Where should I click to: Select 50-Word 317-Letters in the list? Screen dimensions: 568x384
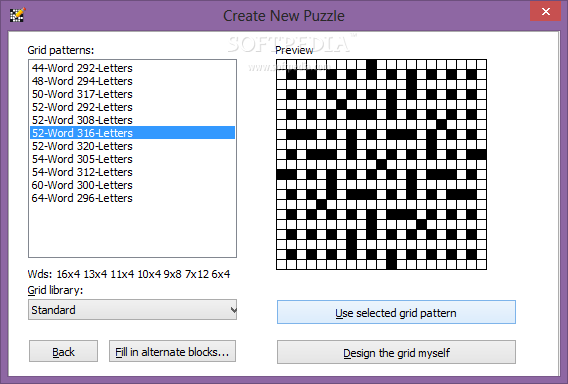point(133,94)
